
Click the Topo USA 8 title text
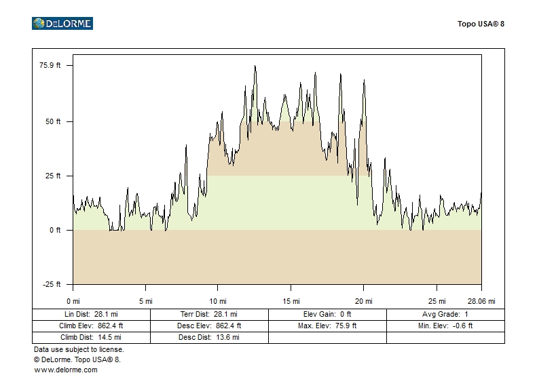[481, 24]
